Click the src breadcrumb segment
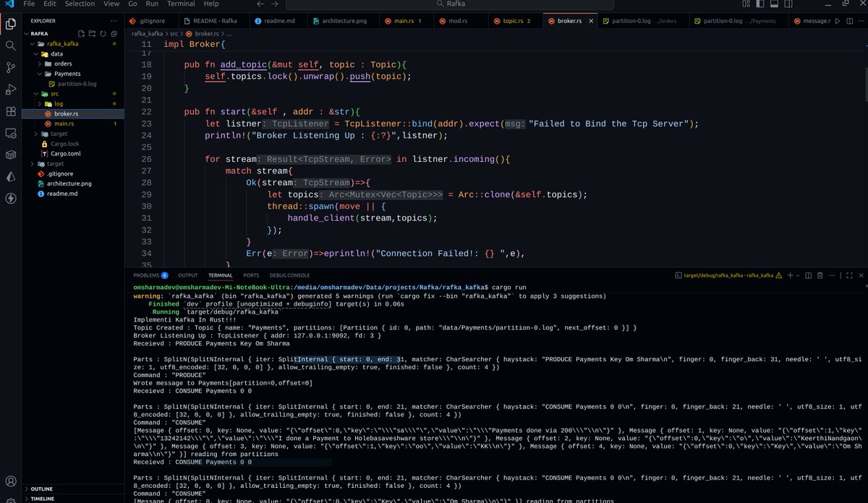The image size is (868, 503). pyautogui.click(x=174, y=34)
